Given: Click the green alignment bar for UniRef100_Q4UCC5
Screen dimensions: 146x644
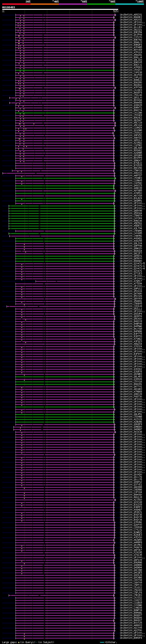Looking at the screenshot, I should click(65, 186).
